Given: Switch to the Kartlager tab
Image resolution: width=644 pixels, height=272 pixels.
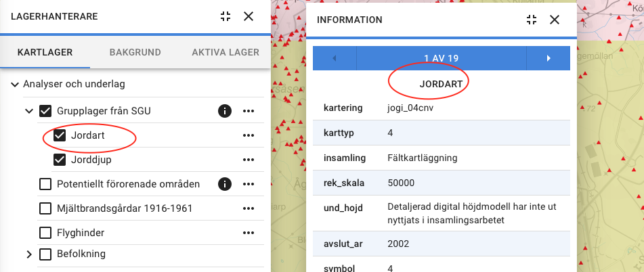Looking at the screenshot, I should tap(45, 53).
